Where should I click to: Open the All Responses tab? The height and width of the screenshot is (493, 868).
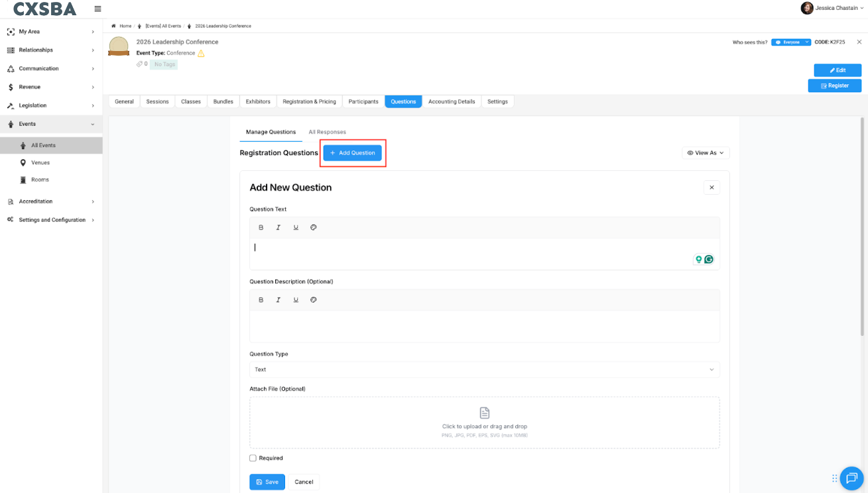327,132
